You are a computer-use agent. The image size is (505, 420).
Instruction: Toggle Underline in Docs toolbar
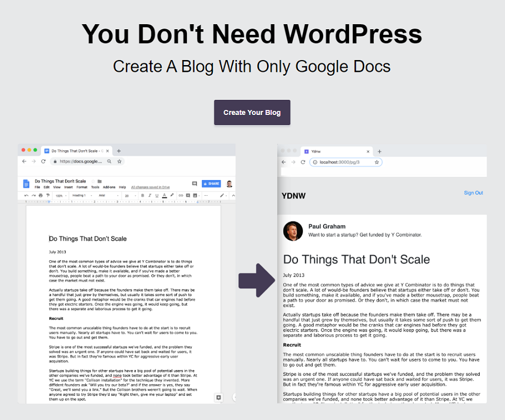click(x=157, y=195)
